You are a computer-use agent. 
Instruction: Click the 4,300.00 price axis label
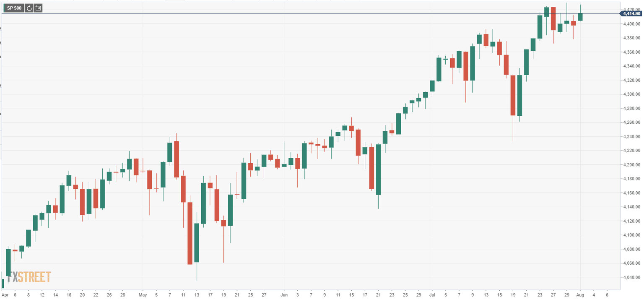coord(631,94)
